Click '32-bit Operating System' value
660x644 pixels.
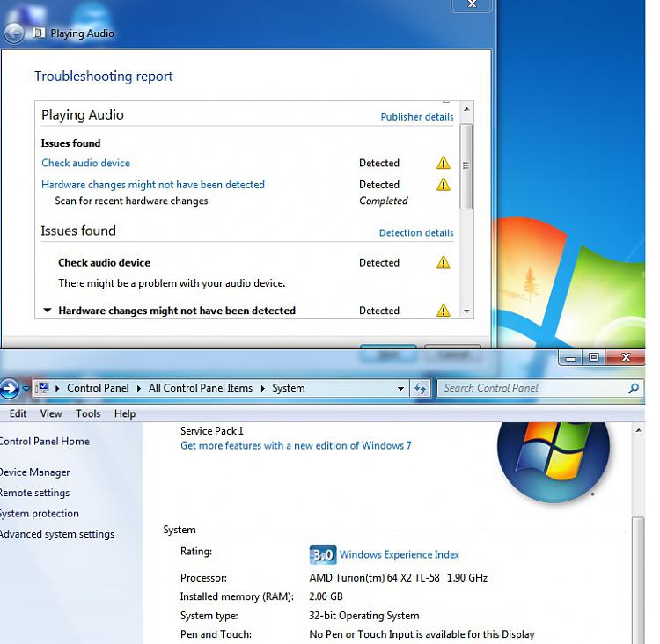364,615
